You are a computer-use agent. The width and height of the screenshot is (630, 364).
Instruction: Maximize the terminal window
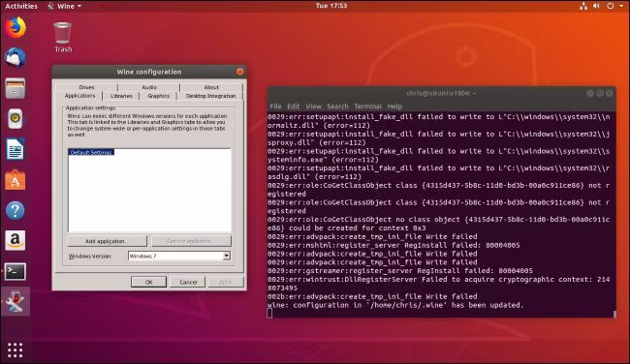click(600, 93)
